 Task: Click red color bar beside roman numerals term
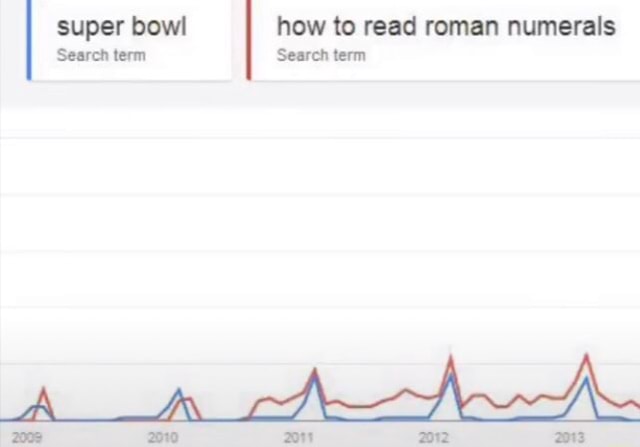[249, 38]
